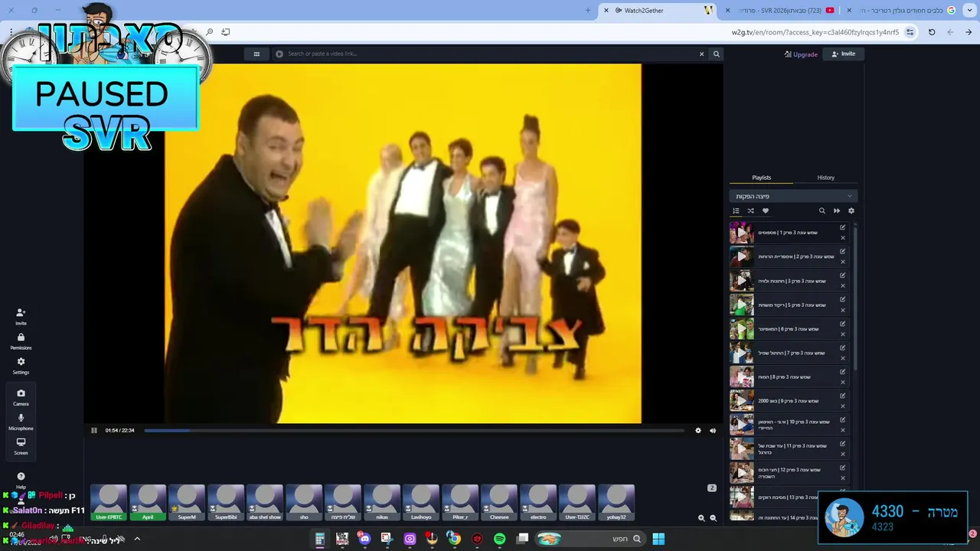The width and height of the screenshot is (980, 551).
Task: Select playlist item episode 9 'באג 2000'
Action: [789, 401]
